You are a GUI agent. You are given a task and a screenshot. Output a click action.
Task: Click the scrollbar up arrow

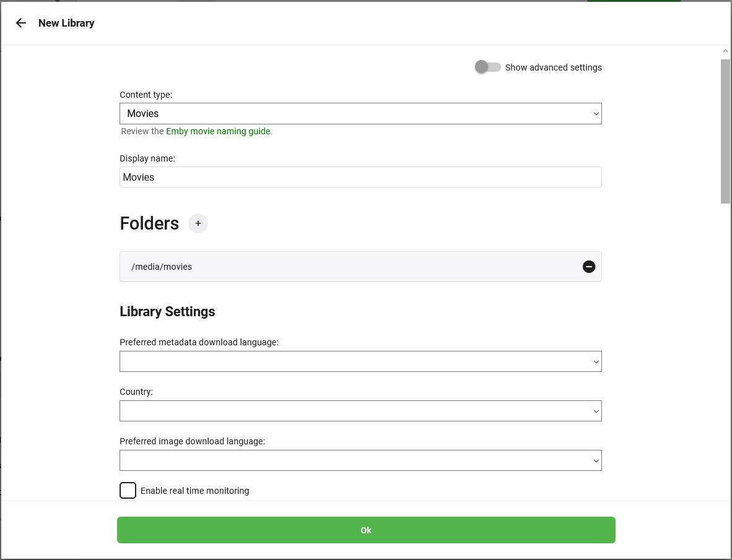tap(725, 51)
